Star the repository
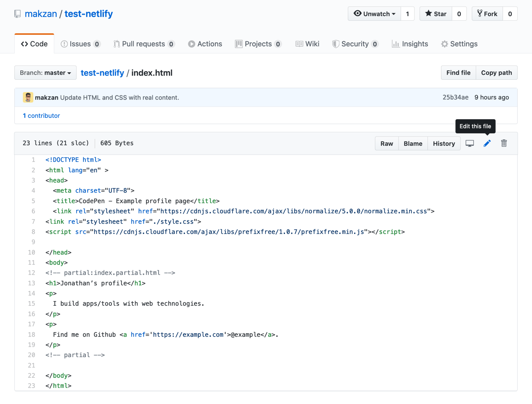Viewport: 532px width, 404px height. [x=436, y=14]
